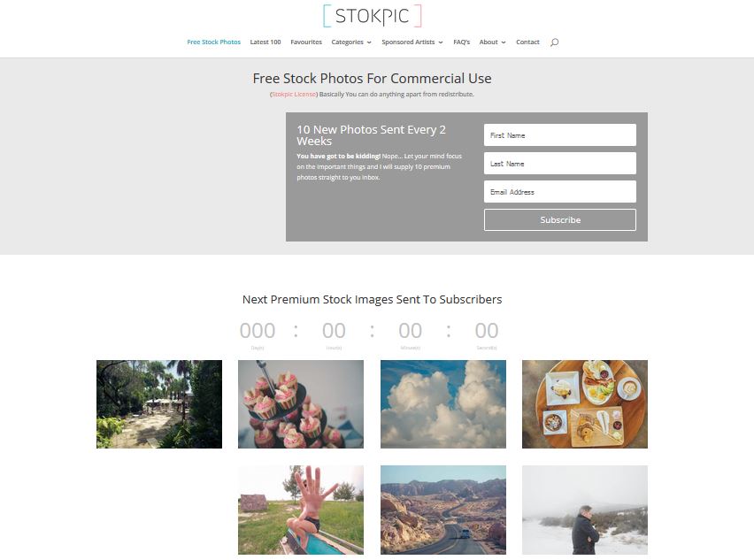Open the Latest 100 page

[265, 42]
